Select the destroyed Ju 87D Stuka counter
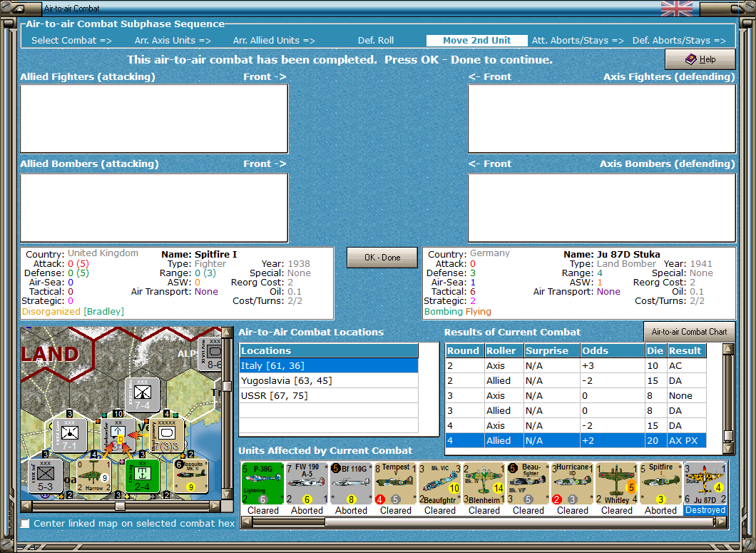Image resolution: width=756 pixels, height=553 pixels. [705, 484]
